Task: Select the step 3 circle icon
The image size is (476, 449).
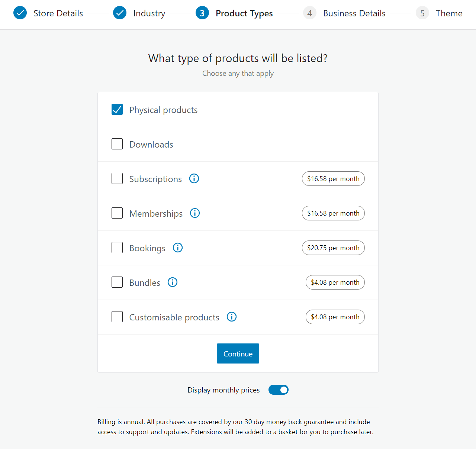Action: 202,13
